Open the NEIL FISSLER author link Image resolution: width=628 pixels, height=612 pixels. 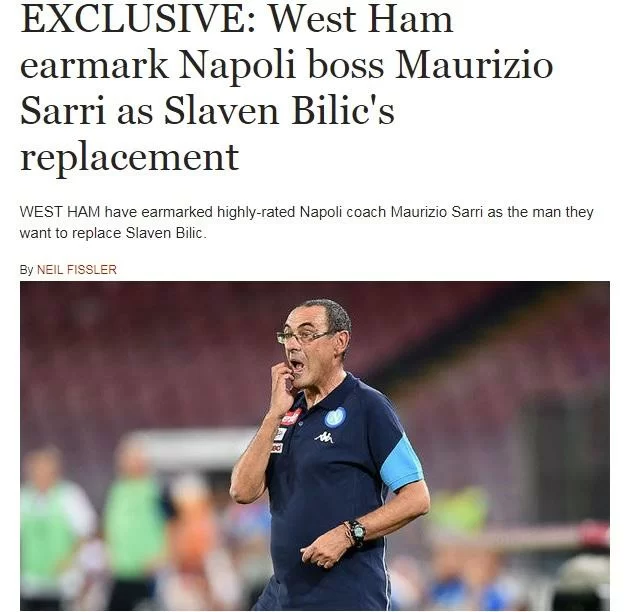pyautogui.click(x=76, y=270)
